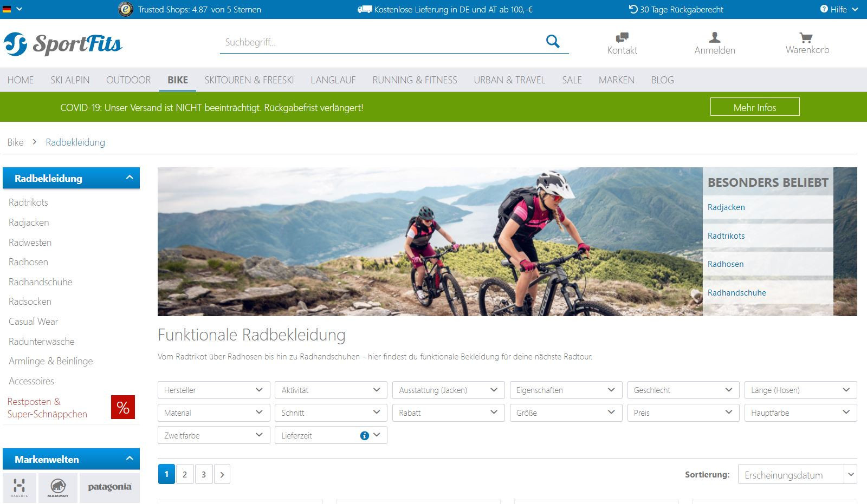Collapse the Markenwelten sidebar section

pyautogui.click(x=130, y=459)
